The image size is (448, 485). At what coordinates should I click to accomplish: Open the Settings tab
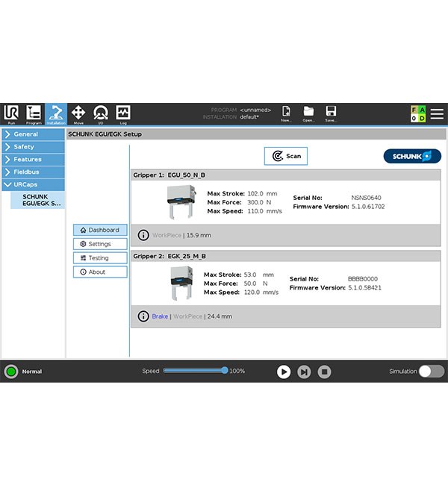(100, 244)
